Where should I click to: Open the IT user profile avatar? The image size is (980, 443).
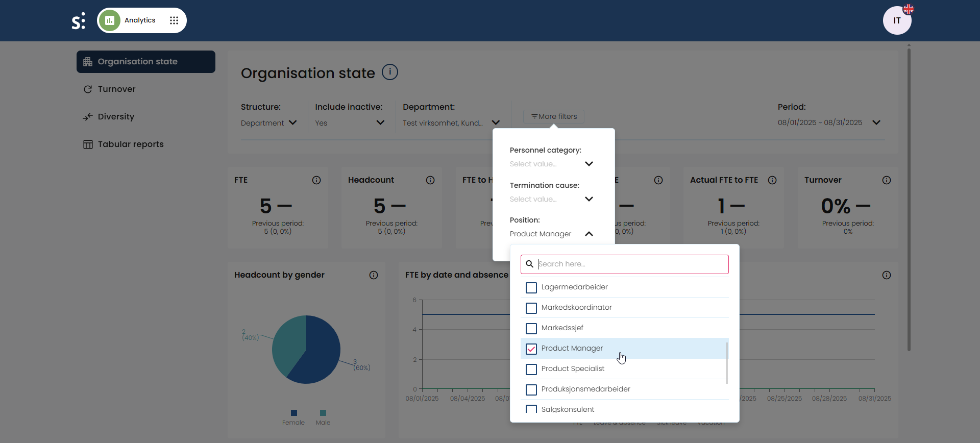897,20
